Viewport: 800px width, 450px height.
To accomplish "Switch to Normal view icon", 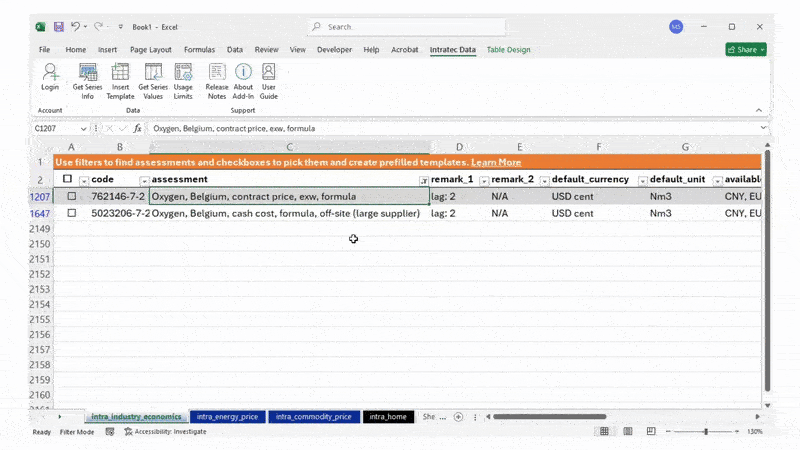I will (x=604, y=432).
